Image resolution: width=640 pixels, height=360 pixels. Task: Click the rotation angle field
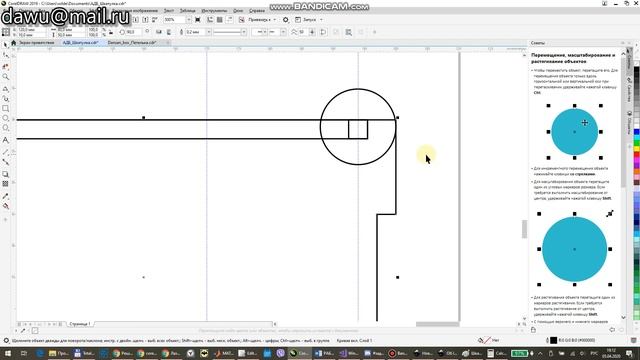point(134,32)
